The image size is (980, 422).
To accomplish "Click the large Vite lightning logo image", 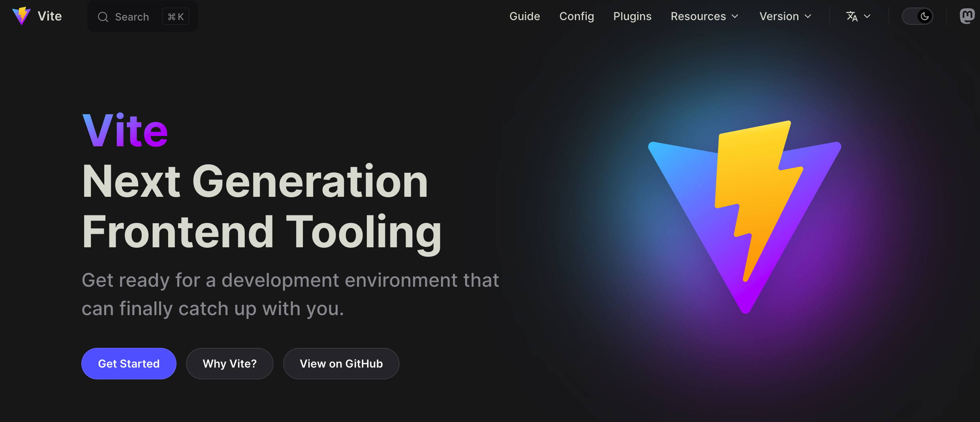I will click(745, 217).
